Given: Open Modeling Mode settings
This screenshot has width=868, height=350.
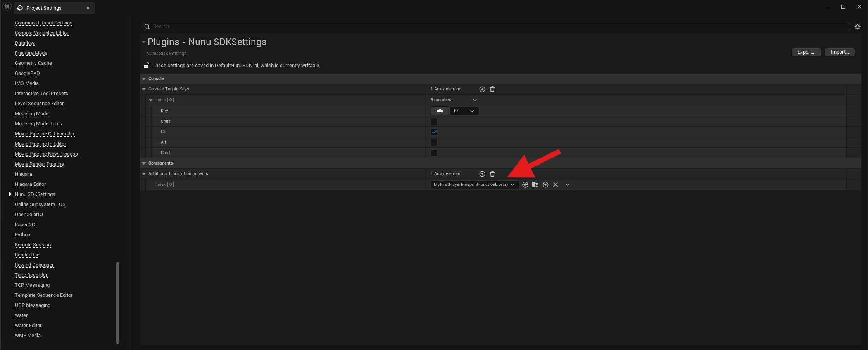Looking at the screenshot, I should [31, 114].
